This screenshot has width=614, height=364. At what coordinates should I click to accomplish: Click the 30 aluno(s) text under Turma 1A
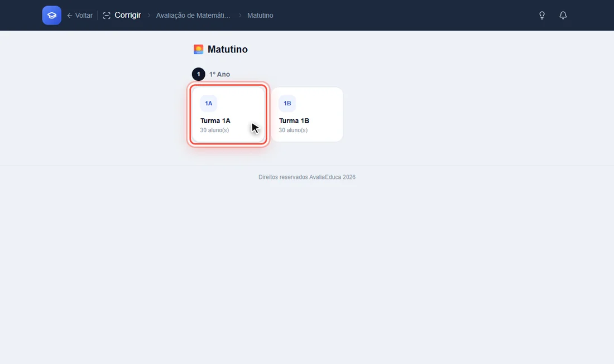[214, 130]
